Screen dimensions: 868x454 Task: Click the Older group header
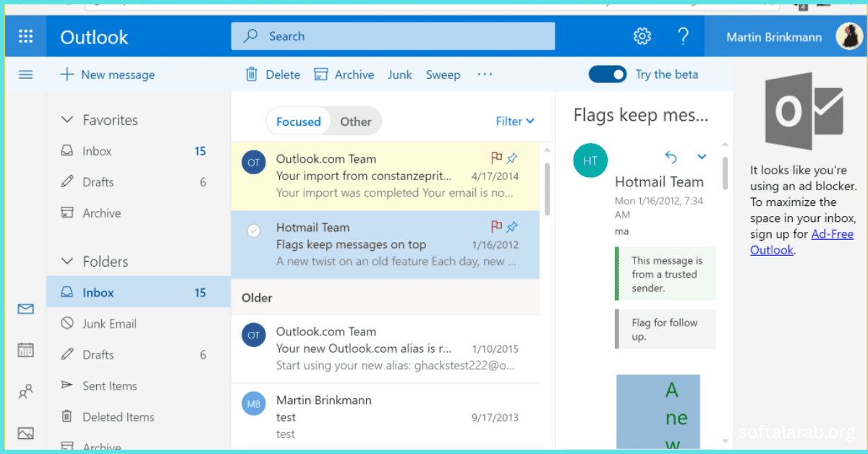385,297
